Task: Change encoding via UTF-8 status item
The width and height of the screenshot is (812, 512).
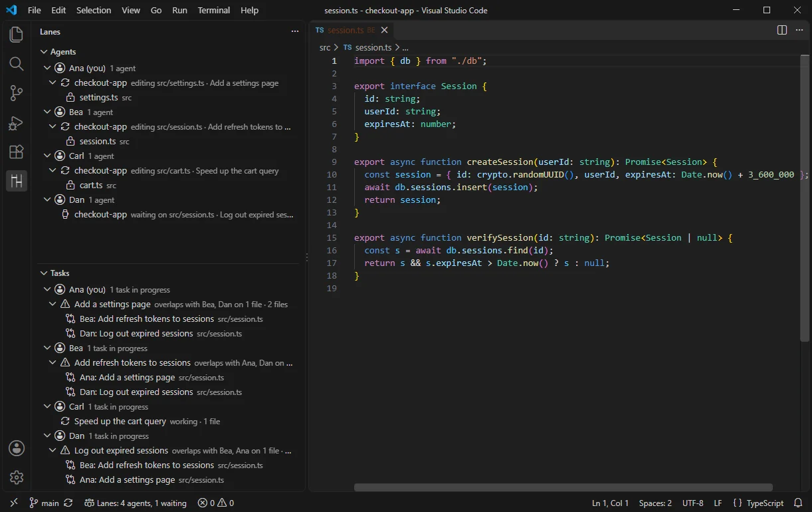Action: point(692,503)
